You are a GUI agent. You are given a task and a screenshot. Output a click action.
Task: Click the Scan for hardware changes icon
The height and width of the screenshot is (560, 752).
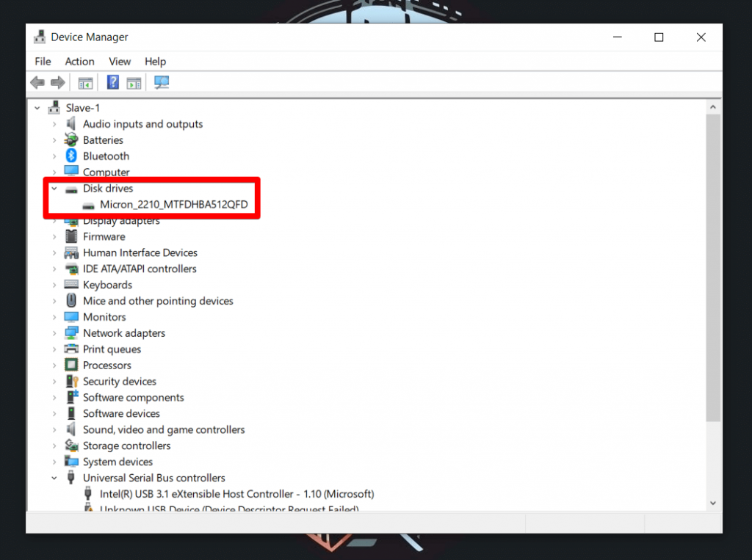coord(162,81)
